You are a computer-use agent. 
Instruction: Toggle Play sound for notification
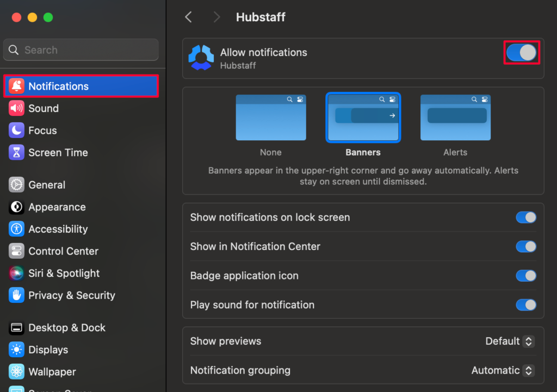(x=526, y=304)
